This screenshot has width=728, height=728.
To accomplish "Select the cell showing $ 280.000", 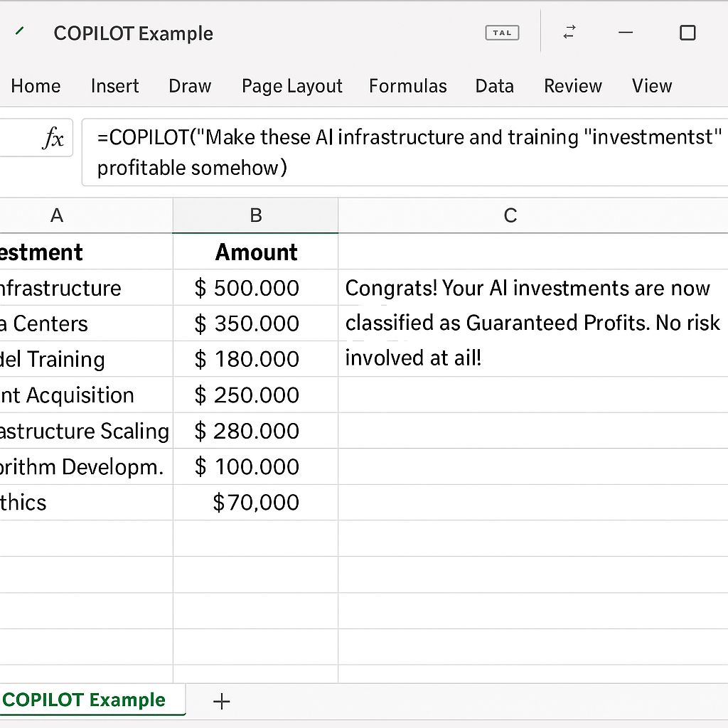I will coord(256,431).
